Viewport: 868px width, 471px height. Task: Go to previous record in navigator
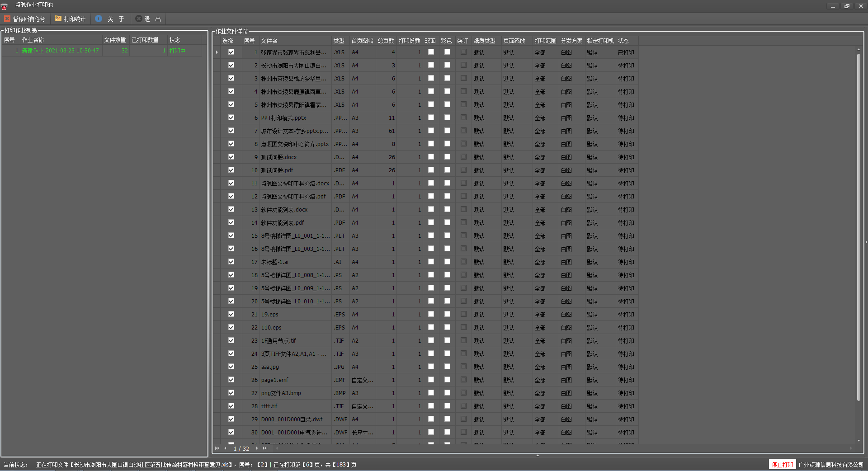click(226, 448)
